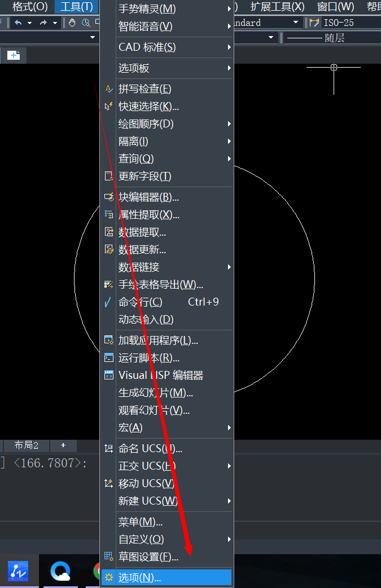381x588 pixels.
Task: Click the pan hand tool in toolbar
Action: (x=72, y=23)
